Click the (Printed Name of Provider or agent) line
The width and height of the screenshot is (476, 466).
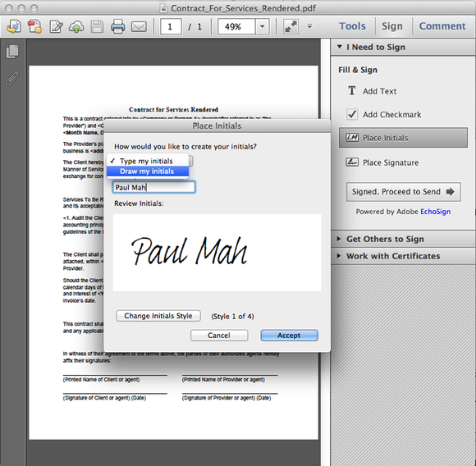(223, 380)
